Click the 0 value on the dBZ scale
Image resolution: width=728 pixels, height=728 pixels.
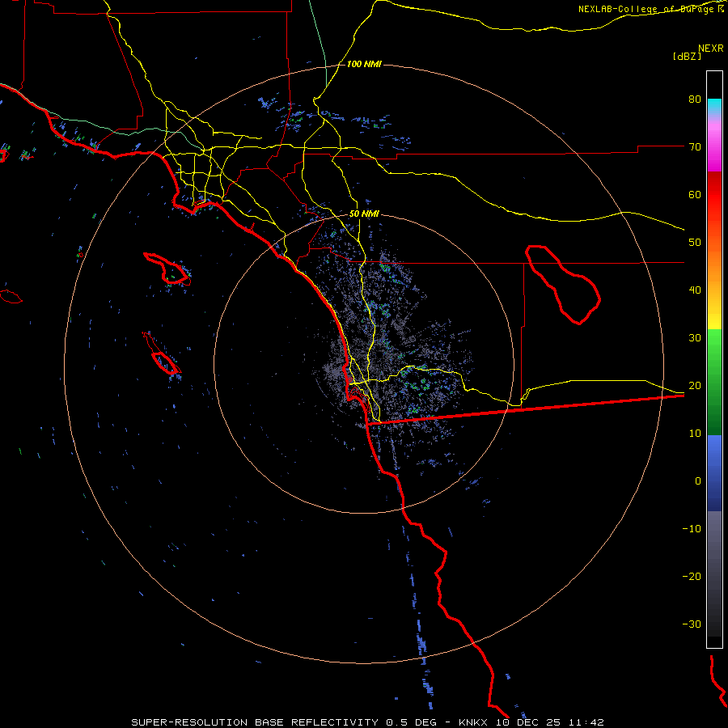pyautogui.click(x=698, y=481)
